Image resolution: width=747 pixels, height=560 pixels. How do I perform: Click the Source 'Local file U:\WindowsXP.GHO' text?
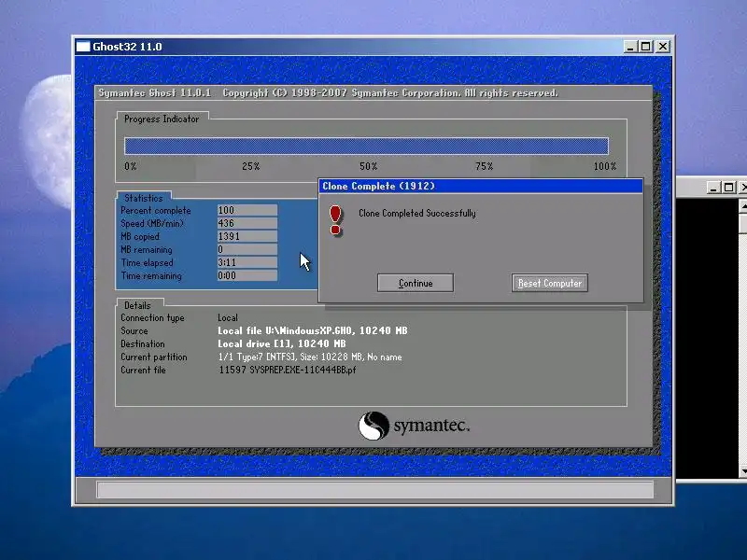(x=313, y=330)
